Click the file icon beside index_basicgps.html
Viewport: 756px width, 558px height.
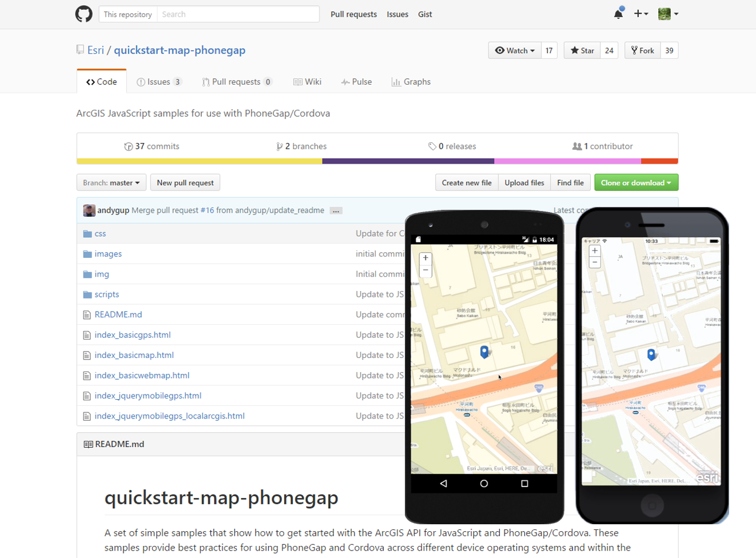tap(87, 335)
